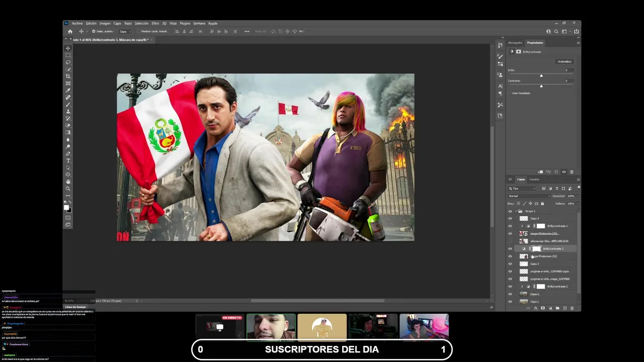Hide the Capa 4 layer

tap(510, 219)
